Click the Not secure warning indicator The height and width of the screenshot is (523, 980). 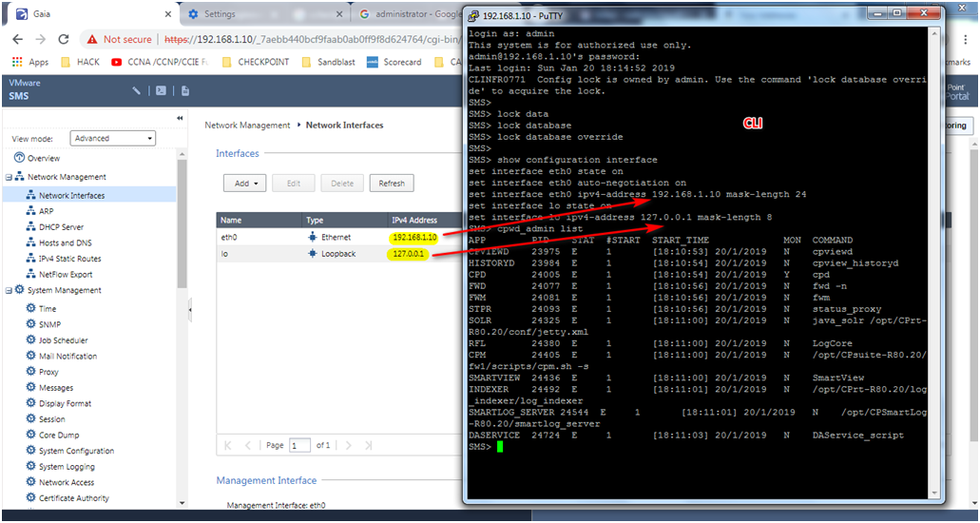120,39
